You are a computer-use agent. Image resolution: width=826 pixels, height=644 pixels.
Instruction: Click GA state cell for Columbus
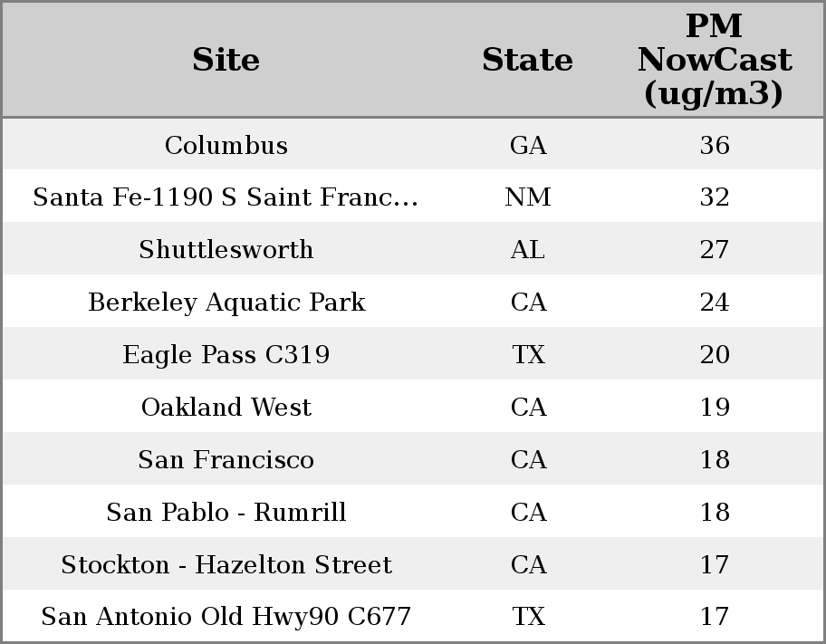pyautogui.click(x=528, y=145)
